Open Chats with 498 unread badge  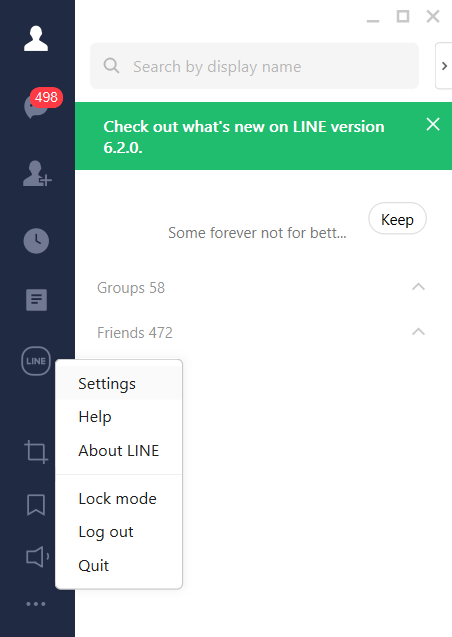pos(41,104)
